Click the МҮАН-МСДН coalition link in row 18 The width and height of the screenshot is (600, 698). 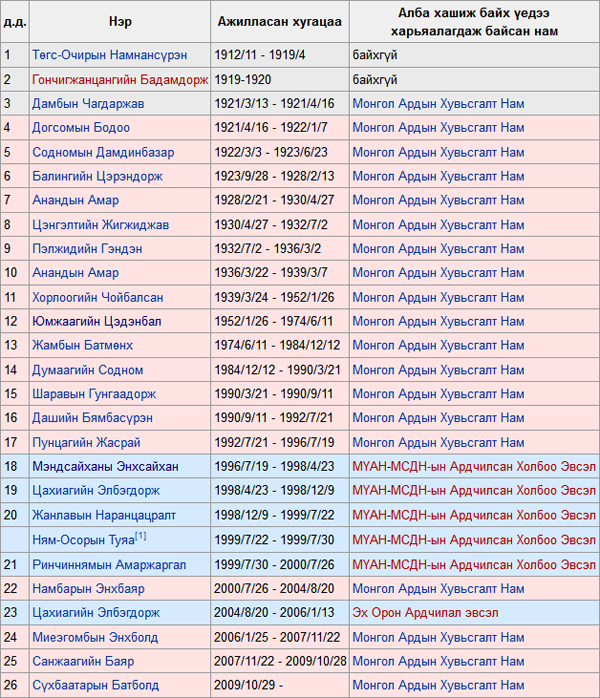474,467
